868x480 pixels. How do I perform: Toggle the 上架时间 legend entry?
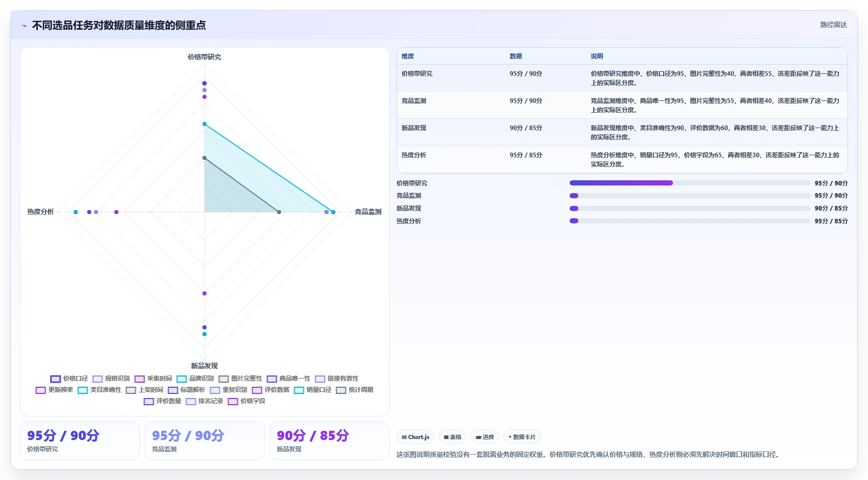pyautogui.click(x=144, y=390)
